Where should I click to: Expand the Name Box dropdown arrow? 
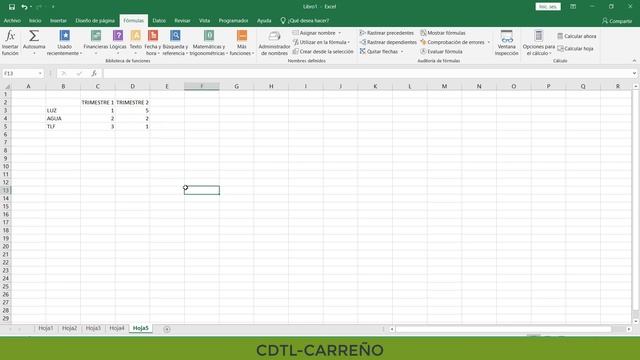pos(40,73)
